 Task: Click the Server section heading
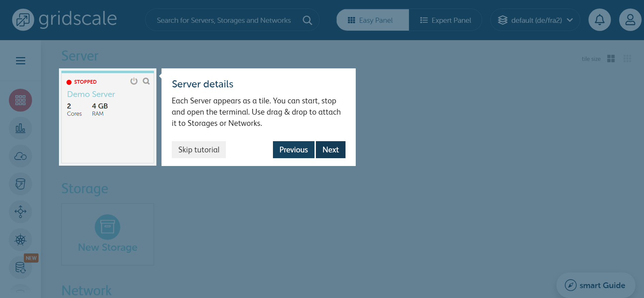click(x=80, y=56)
